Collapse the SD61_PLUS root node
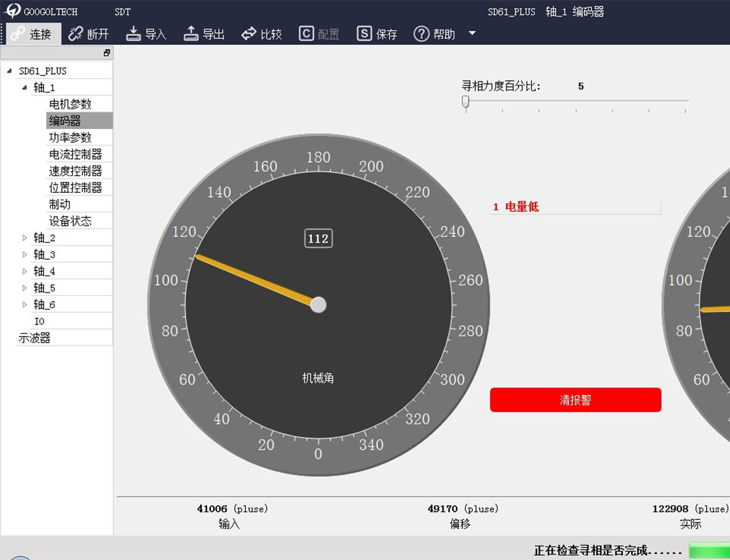The image size is (730, 560). [10, 71]
